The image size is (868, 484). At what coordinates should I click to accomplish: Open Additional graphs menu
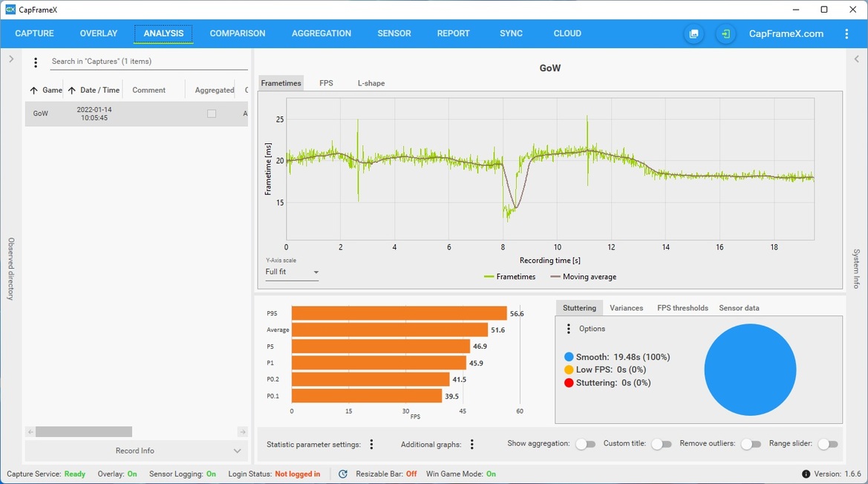pyautogui.click(x=471, y=444)
